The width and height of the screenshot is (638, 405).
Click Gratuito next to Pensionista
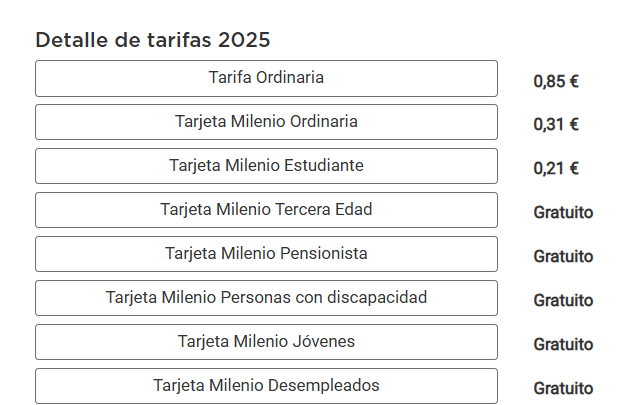pos(563,256)
